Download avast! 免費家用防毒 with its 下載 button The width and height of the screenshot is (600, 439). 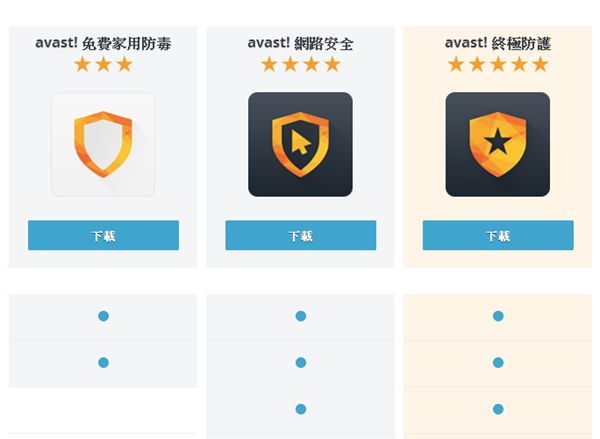[x=103, y=235]
